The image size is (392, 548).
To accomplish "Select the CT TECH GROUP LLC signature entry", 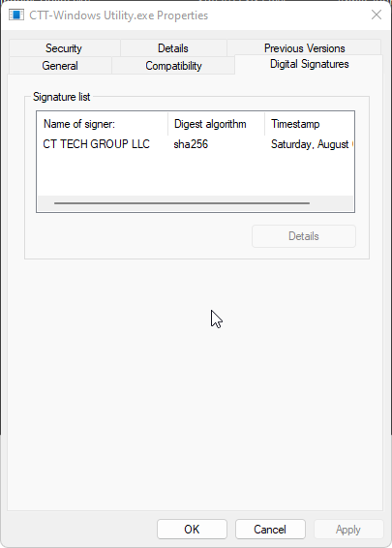I will tap(96, 144).
